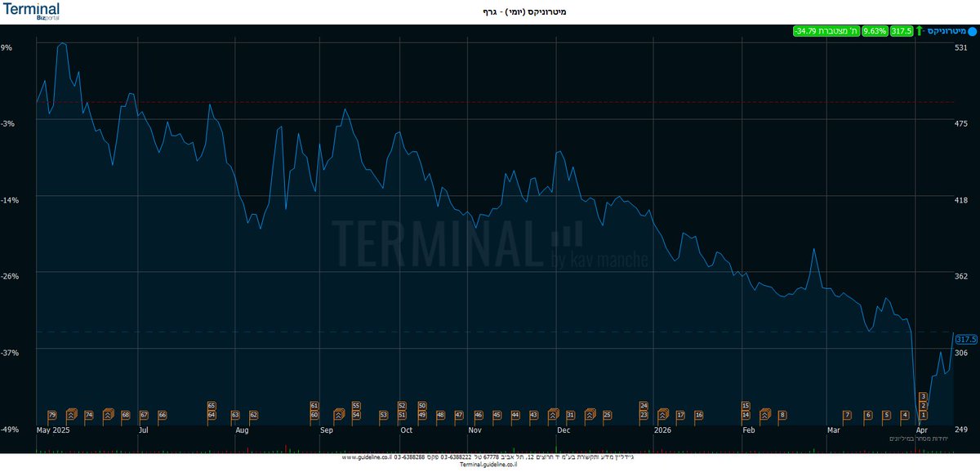Image resolution: width=980 pixels, height=472 pixels.
Task: Open event flag 74
Action: click(89, 415)
